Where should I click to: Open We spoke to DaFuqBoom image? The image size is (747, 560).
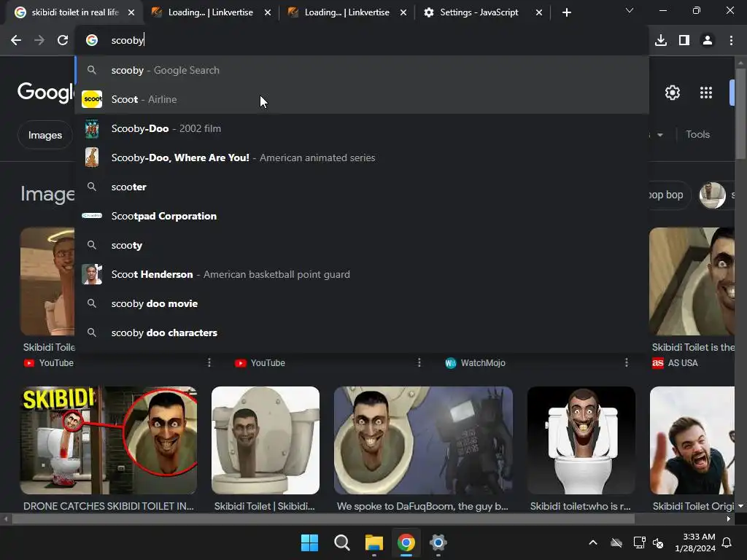tap(423, 440)
